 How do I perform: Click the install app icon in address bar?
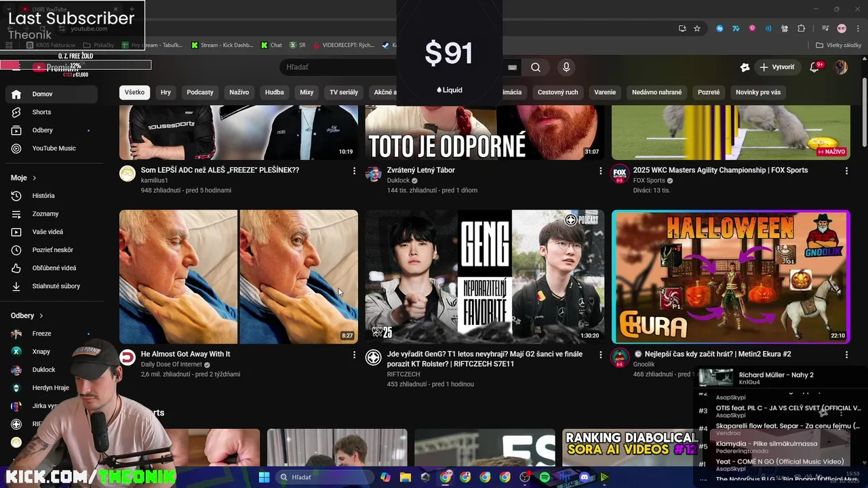(x=682, y=28)
